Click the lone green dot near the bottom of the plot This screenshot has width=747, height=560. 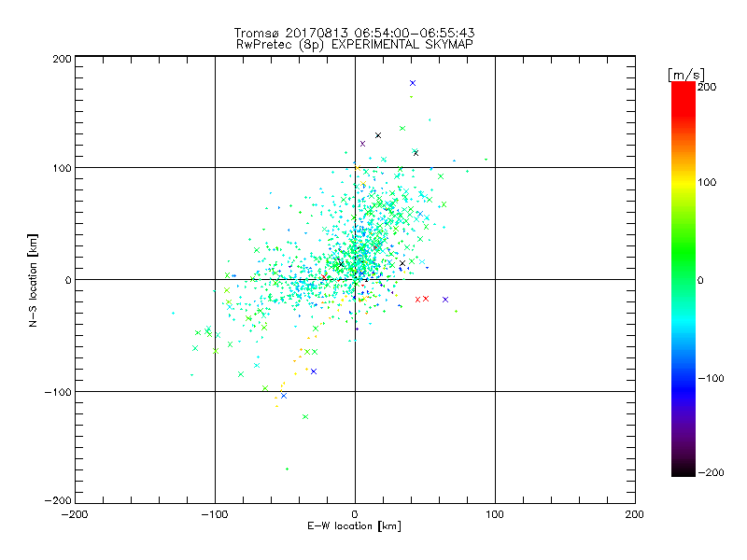pyautogui.click(x=287, y=469)
